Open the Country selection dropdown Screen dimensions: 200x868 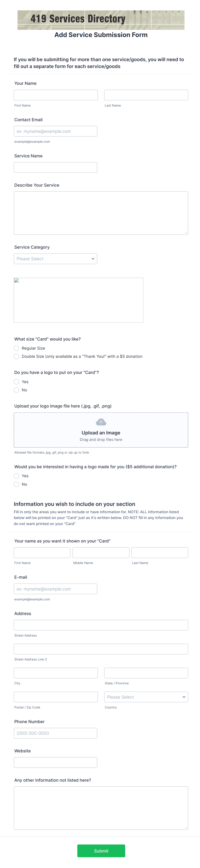pyautogui.click(x=146, y=697)
